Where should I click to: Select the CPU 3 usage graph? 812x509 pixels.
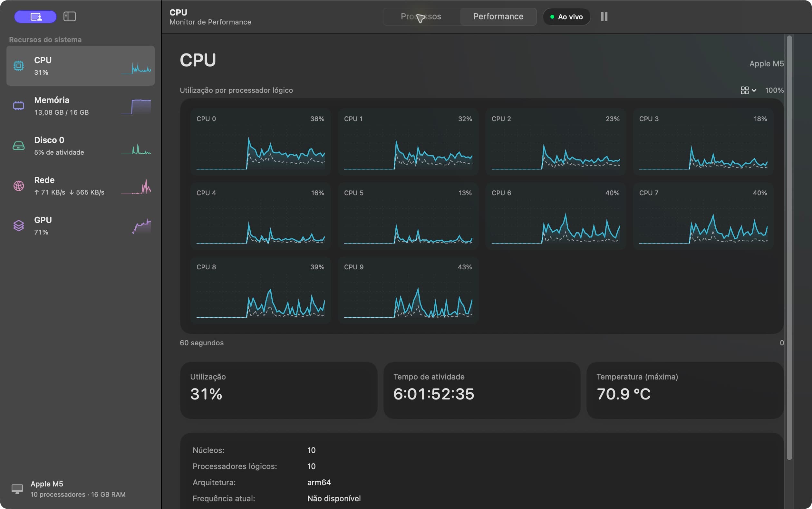coord(703,142)
